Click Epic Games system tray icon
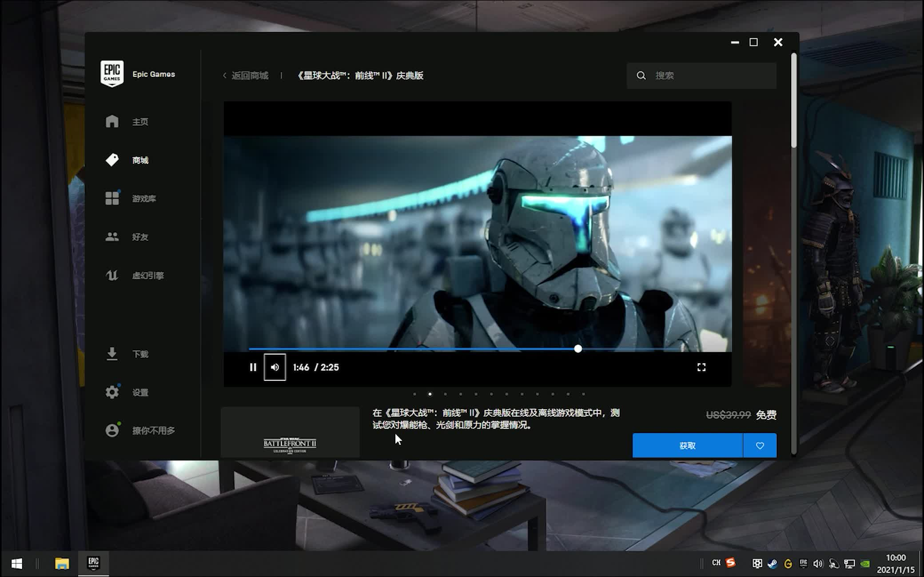This screenshot has width=924, height=577. click(x=803, y=564)
